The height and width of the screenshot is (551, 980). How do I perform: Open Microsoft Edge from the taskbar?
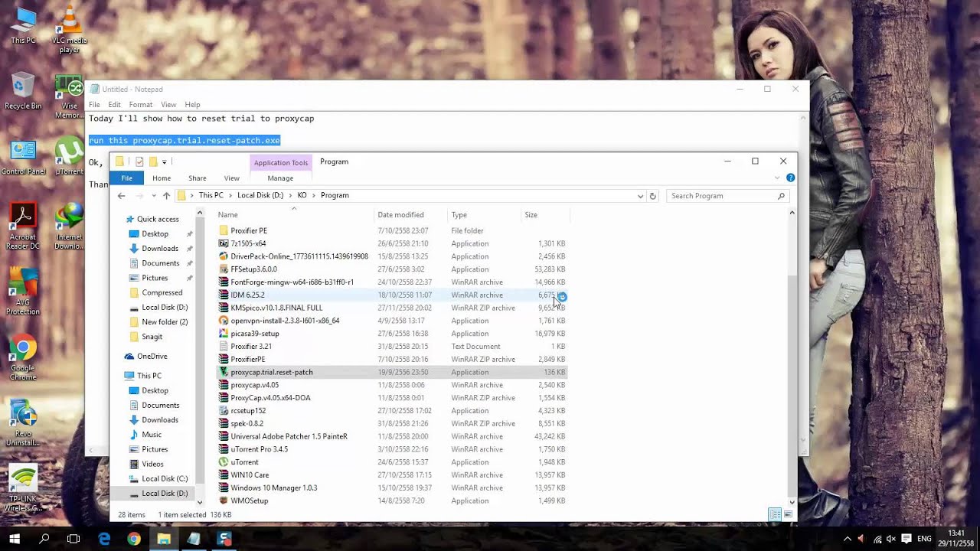click(104, 539)
